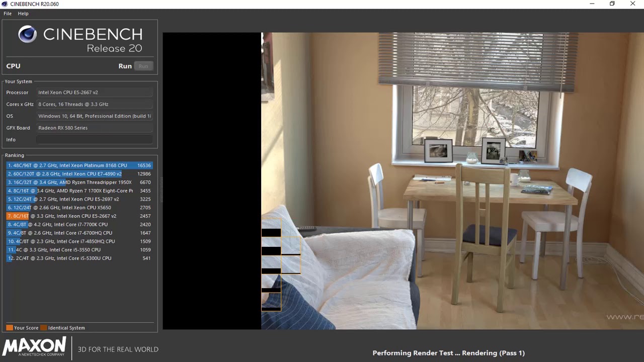This screenshot has width=644, height=362.
Task: Select ranking row Intel Xeon CPU E5-2697 v2
Action: (79, 199)
